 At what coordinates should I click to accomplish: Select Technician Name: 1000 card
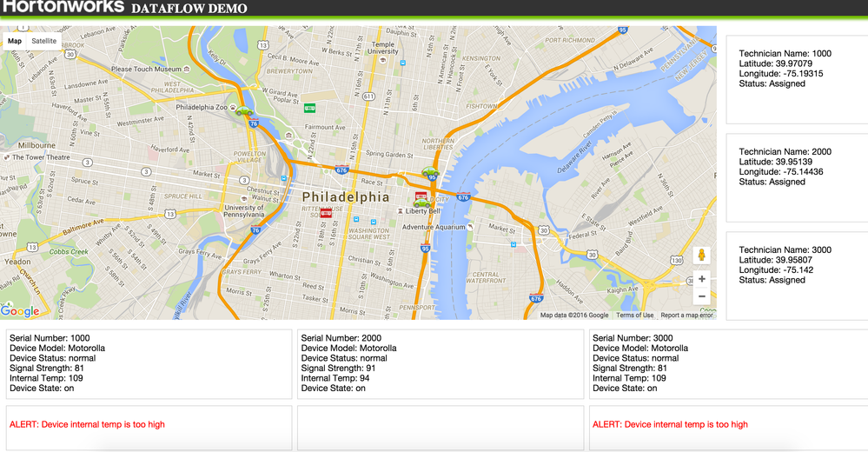pyautogui.click(x=797, y=80)
